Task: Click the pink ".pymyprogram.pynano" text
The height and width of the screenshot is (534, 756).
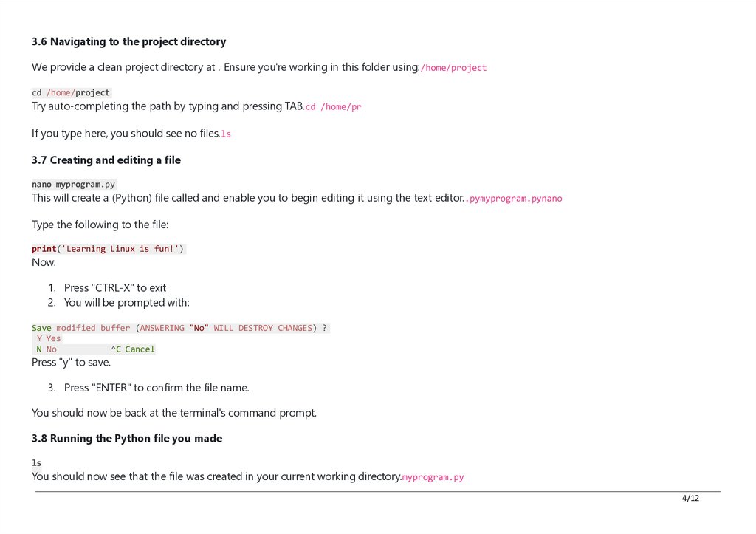Action: click(515, 199)
